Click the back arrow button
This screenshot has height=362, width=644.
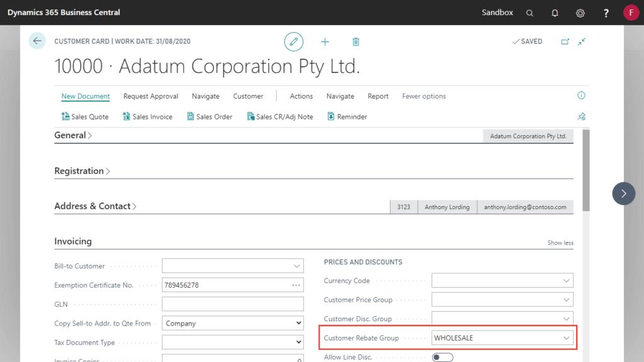(x=37, y=41)
